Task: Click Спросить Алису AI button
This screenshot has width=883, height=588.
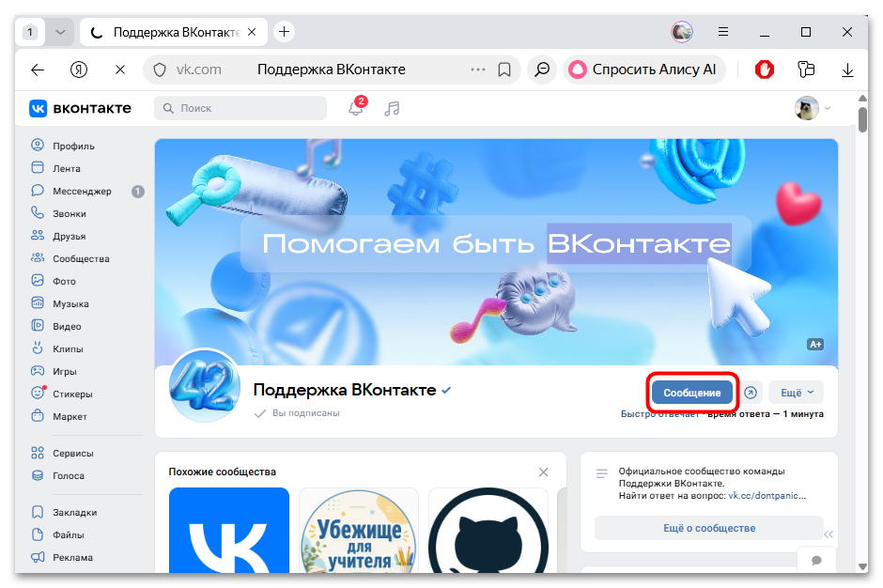Action: click(x=643, y=70)
